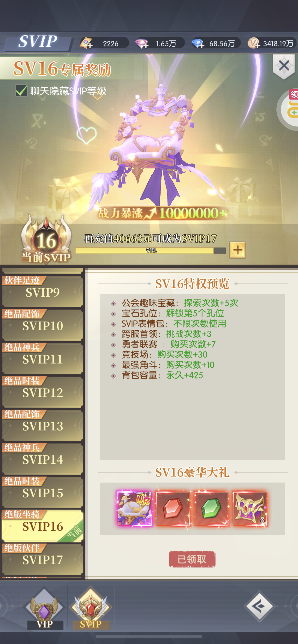Viewport: 298px width, 644px height.
Task: Click the UR mount reward icon
Action: coord(134,508)
